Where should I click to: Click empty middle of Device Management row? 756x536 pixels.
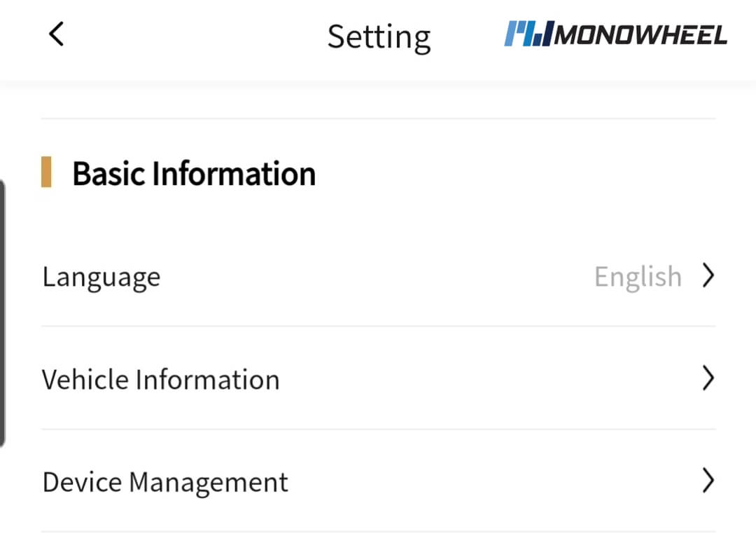[490, 481]
